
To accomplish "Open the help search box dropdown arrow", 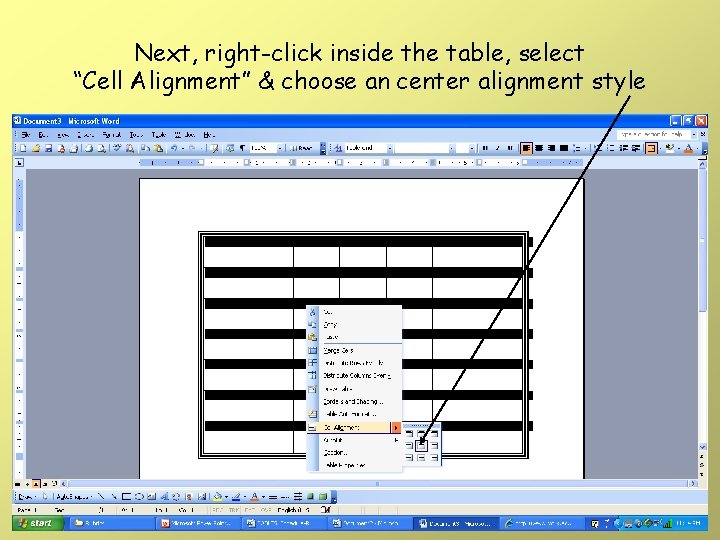I will click(x=694, y=134).
